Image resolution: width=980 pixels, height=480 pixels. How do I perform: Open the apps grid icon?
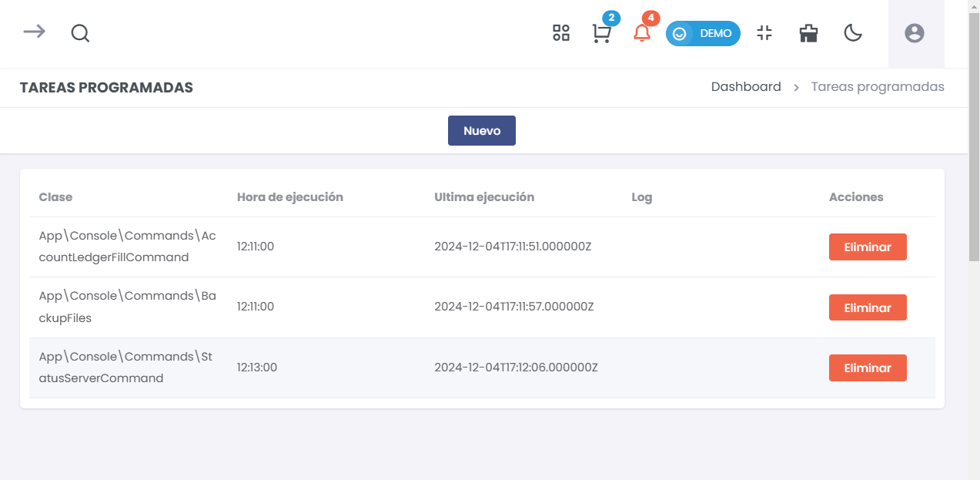[x=561, y=33]
